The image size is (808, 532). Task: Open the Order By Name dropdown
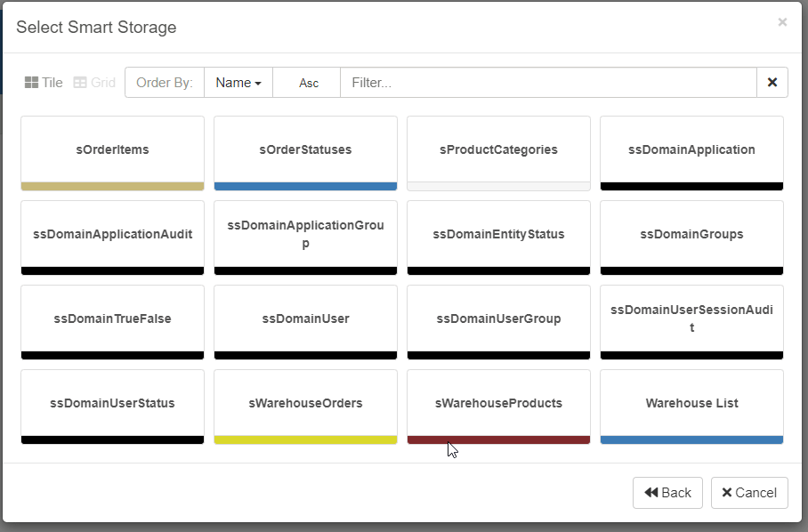point(238,83)
